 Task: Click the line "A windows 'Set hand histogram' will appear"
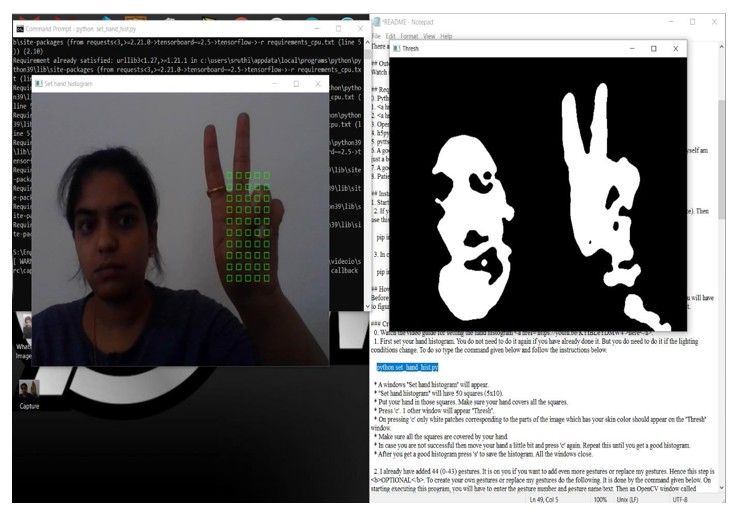(x=432, y=384)
